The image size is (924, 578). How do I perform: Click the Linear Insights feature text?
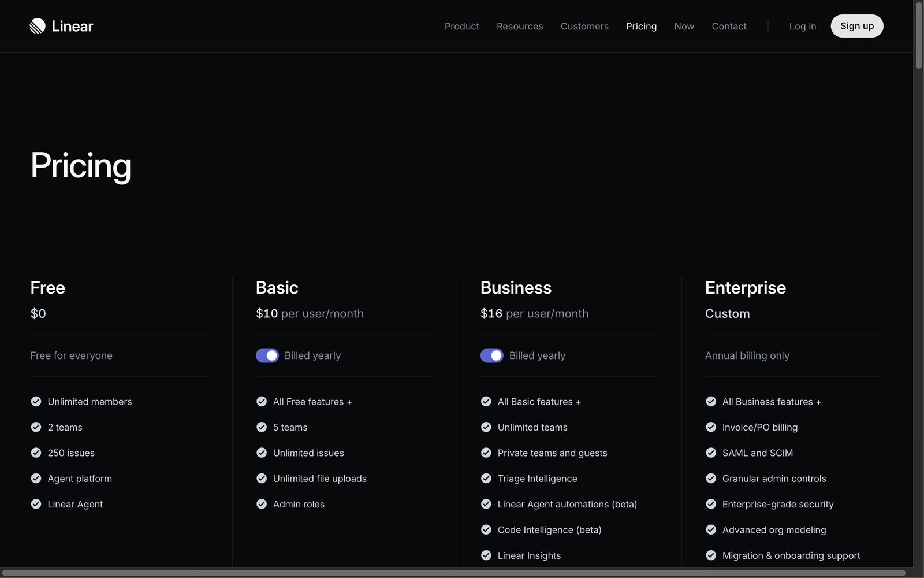[529, 555]
